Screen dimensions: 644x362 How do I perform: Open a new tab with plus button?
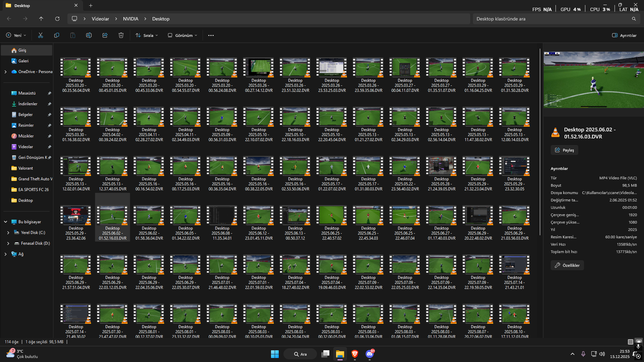click(91, 5)
